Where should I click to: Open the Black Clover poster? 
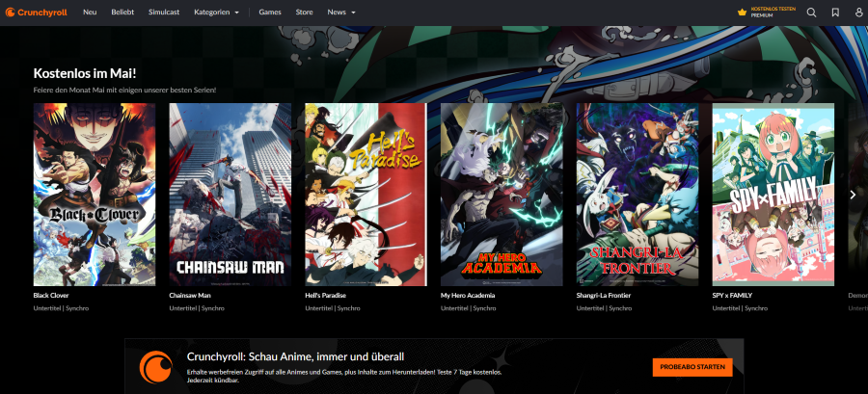(x=95, y=195)
